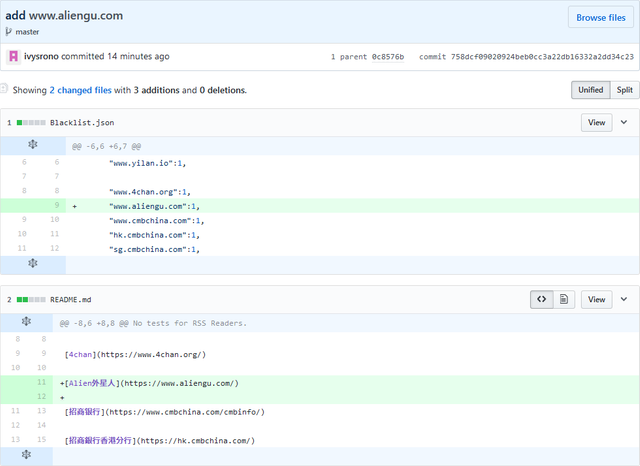This screenshot has height=466, width=640.
Task: Click the branch icon beside master
Action: click(x=10, y=31)
